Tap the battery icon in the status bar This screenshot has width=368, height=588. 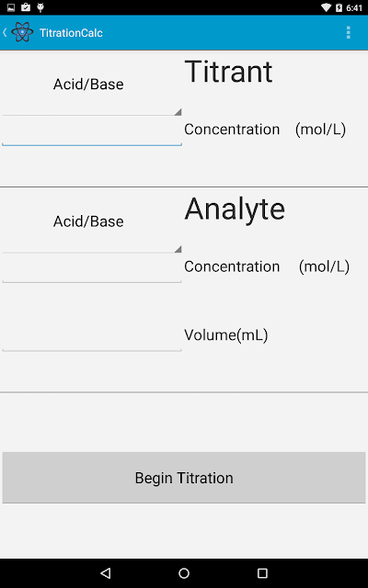point(339,7)
